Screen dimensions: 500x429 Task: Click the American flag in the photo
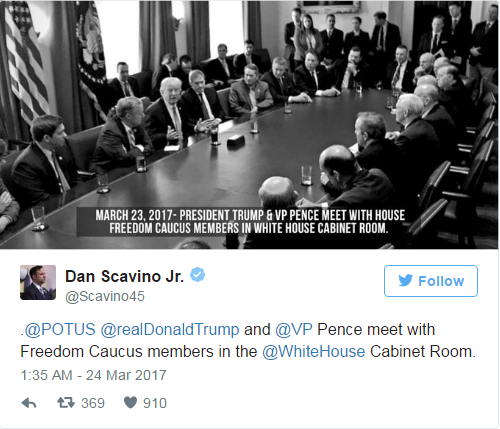pos(25,60)
